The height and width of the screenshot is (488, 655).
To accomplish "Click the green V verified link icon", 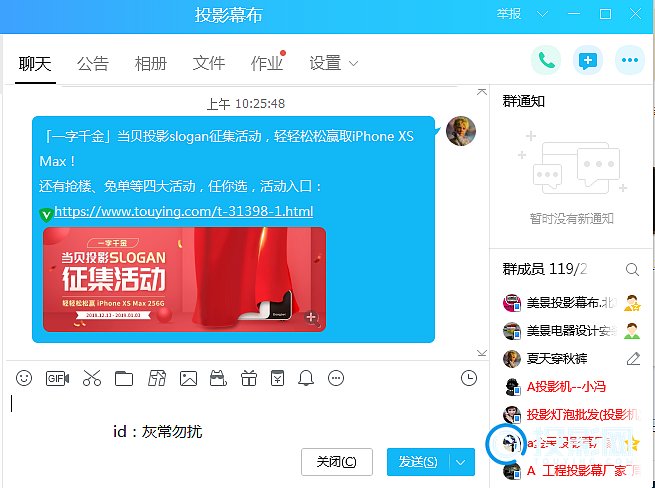I will point(46,214).
